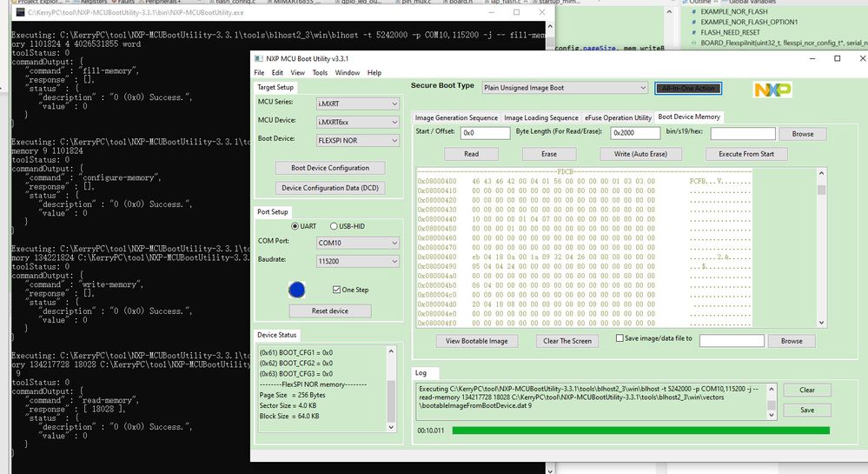This screenshot has width=868, height=474.
Task: Open the Edit menu
Action: [277, 73]
